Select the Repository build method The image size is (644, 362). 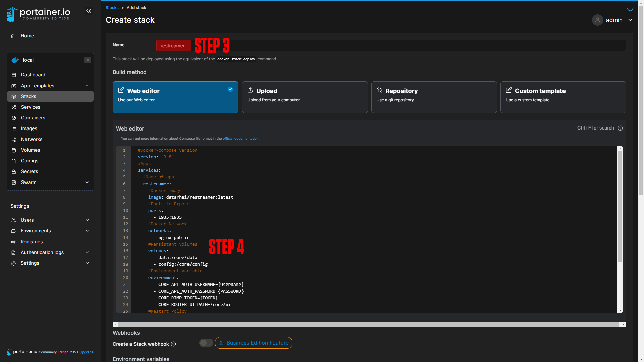click(x=434, y=97)
